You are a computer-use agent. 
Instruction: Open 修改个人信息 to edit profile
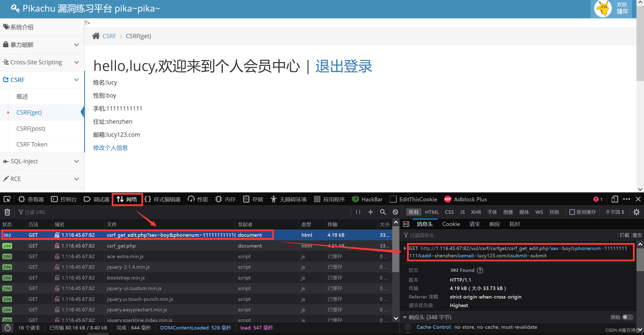pyautogui.click(x=110, y=148)
